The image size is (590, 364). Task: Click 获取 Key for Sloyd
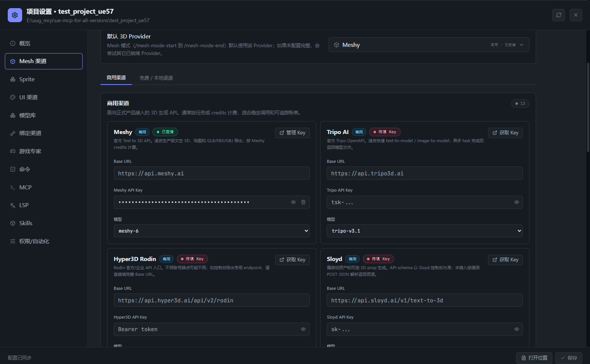[505, 260]
